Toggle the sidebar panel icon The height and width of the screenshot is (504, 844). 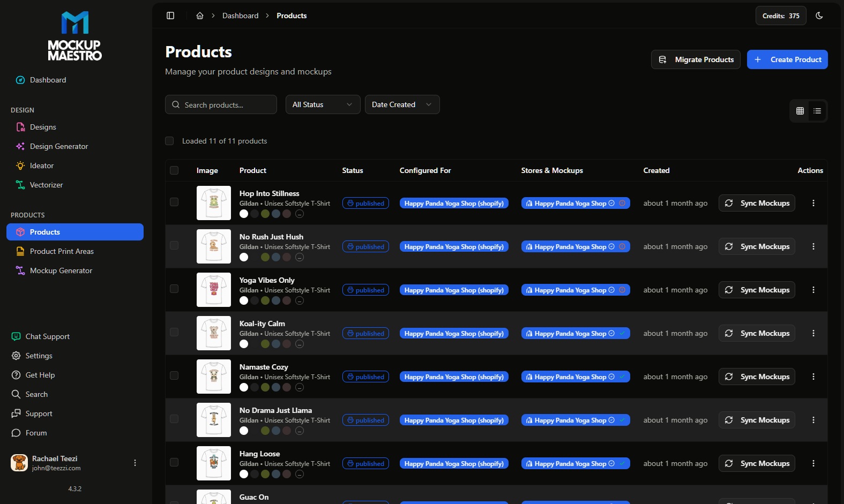(170, 16)
